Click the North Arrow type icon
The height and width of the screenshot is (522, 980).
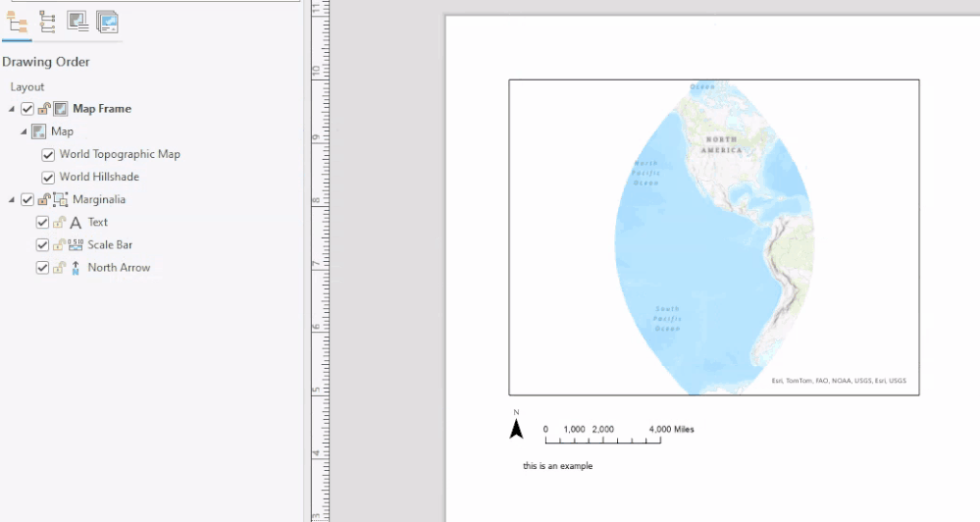[76, 268]
